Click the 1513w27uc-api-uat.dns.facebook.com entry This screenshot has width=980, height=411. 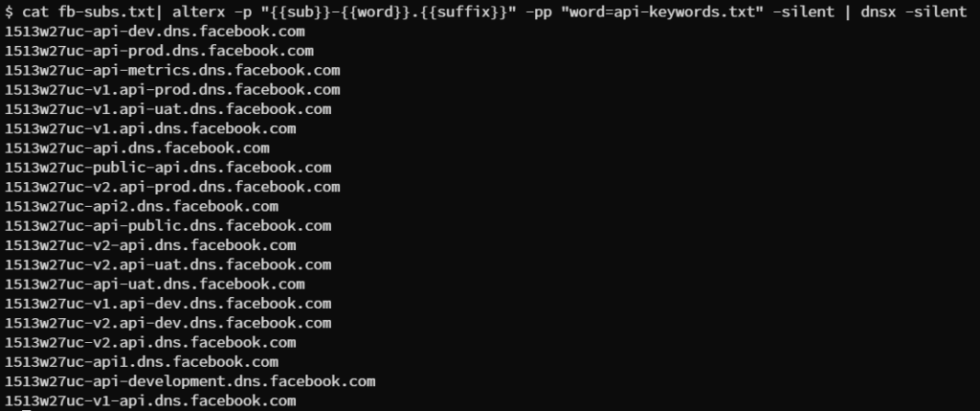coord(155,284)
